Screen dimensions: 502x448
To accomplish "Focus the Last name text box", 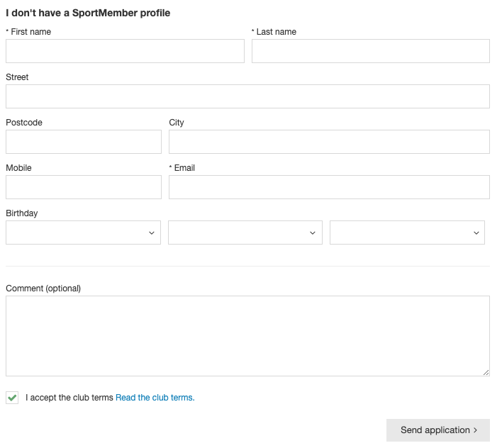I will (370, 51).
